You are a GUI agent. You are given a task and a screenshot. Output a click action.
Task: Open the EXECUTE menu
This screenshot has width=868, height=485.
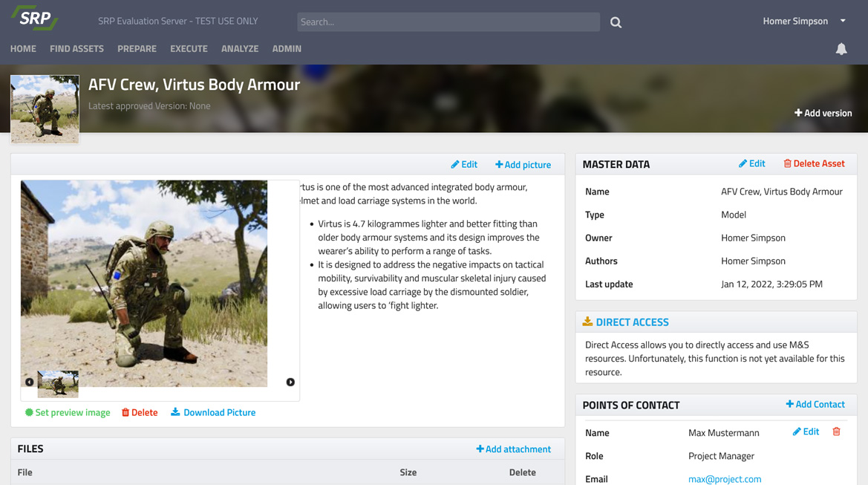[x=189, y=49]
